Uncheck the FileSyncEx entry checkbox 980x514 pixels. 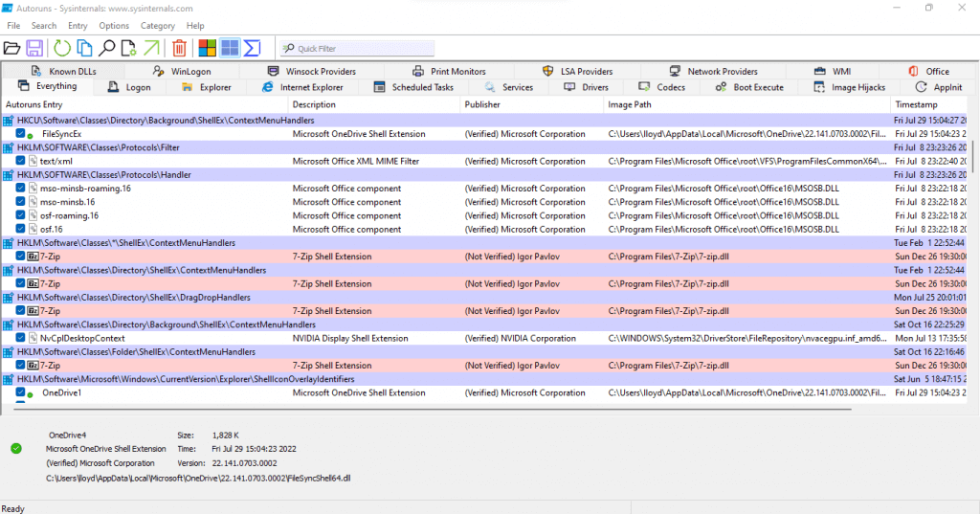click(x=21, y=134)
